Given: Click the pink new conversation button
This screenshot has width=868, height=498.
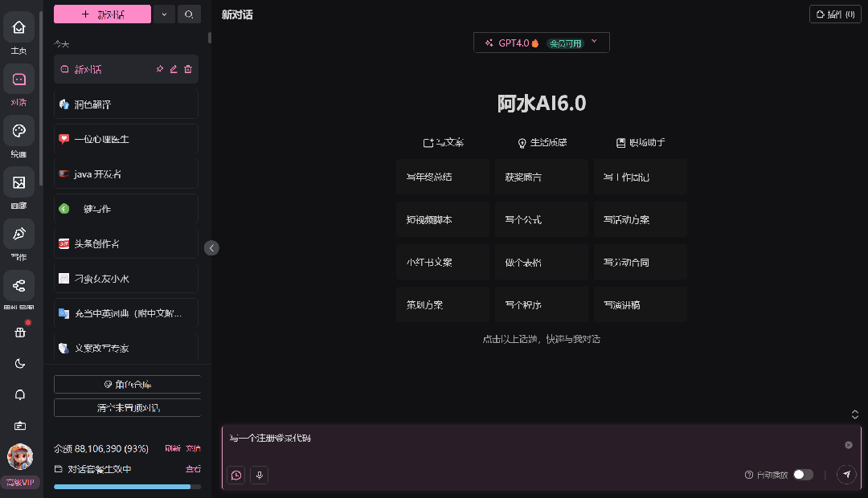Looking at the screenshot, I should point(102,14).
